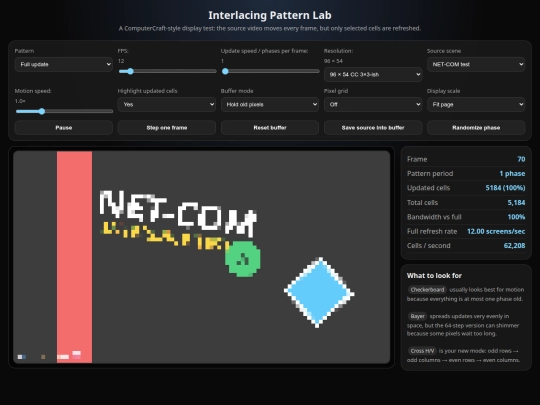Click the Pattern period value 1 phase

pos(512,174)
